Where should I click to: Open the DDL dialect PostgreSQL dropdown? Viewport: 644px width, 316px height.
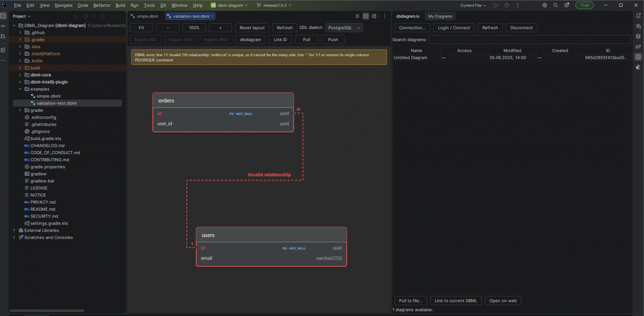[x=344, y=28]
